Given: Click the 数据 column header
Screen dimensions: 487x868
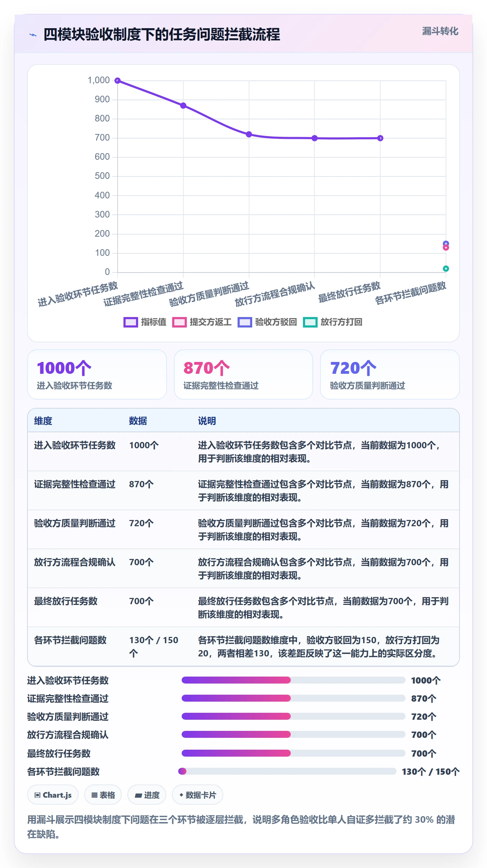Looking at the screenshot, I should click(138, 421).
